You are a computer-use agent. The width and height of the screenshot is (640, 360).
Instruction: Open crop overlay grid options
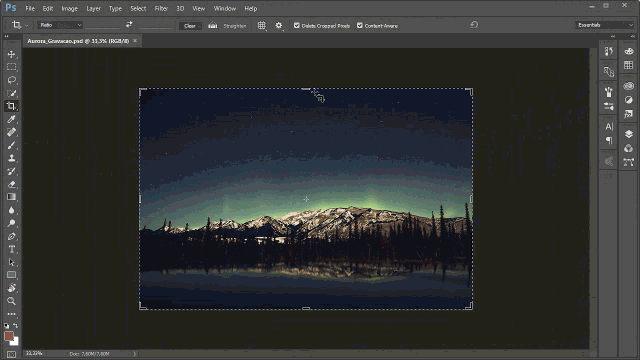coord(262,25)
